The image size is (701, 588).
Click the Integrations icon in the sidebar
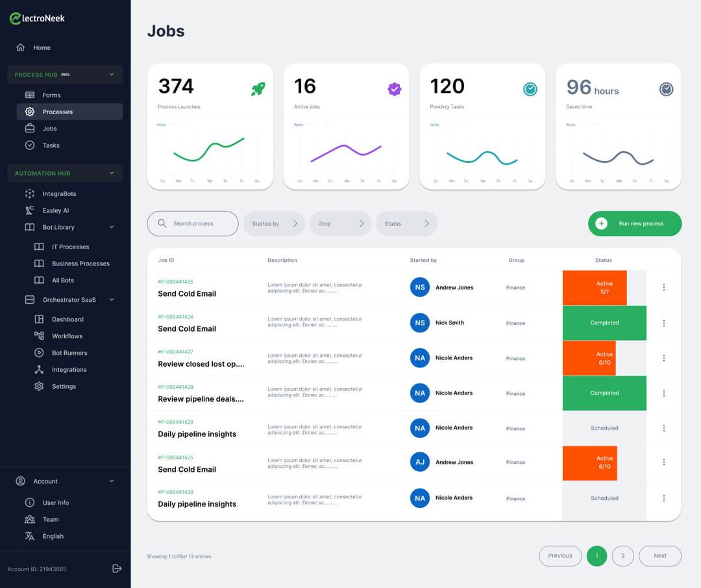[x=38, y=369]
